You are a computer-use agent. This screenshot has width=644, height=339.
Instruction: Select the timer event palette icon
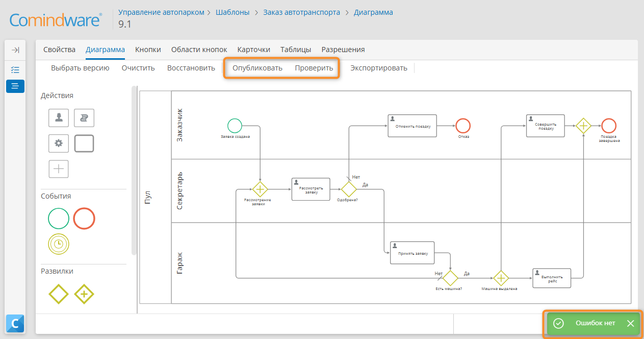pos(59,244)
